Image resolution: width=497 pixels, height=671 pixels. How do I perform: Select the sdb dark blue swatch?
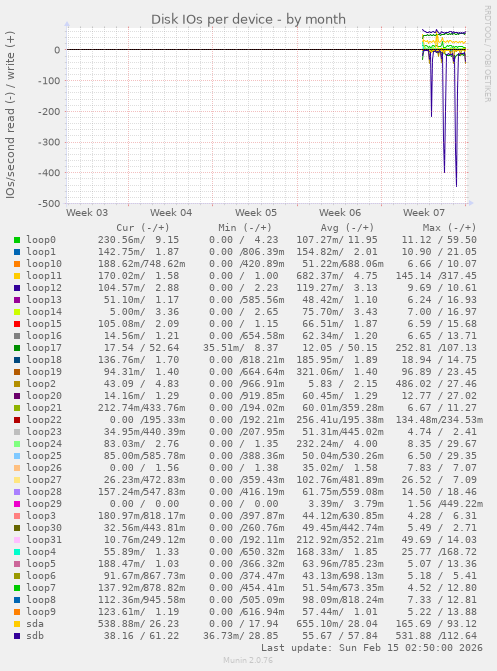(17, 636)
